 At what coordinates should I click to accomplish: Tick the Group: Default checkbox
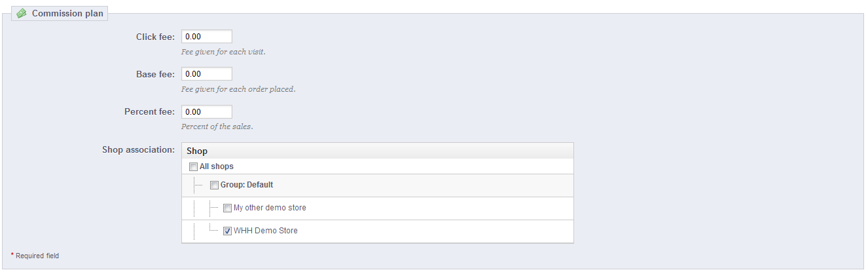pyautogui.click(x=214, y=185)
